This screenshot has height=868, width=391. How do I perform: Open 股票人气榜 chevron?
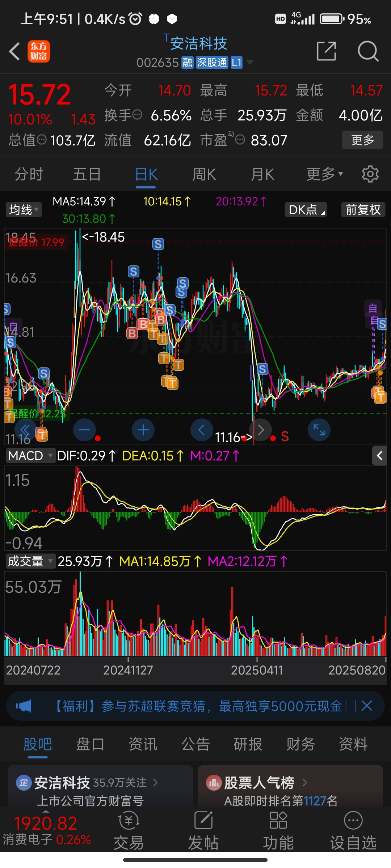(305, 783)
